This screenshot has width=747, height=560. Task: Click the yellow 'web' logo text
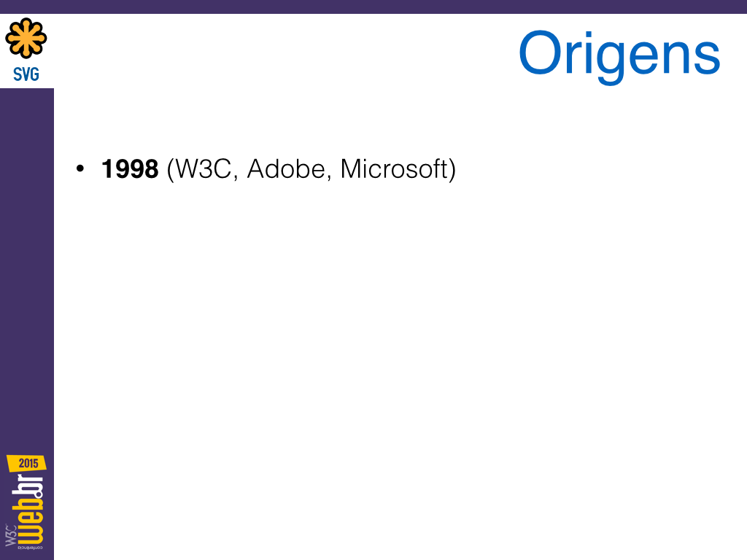click(x=28, y=522)
